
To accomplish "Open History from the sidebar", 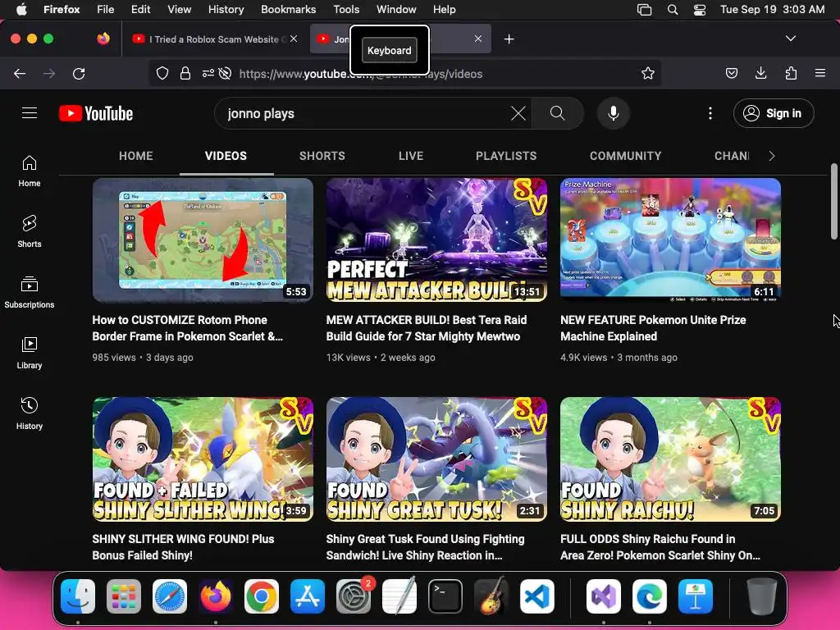I will coord(30,413).
